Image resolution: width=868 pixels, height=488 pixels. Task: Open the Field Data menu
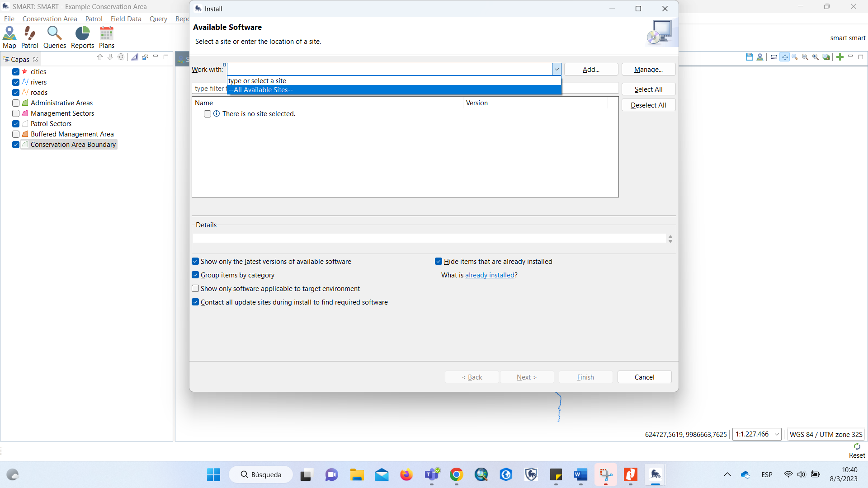126,19
